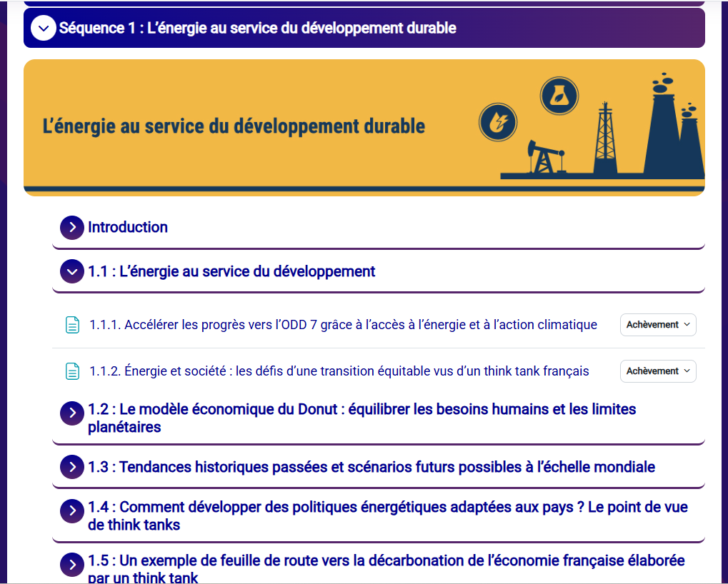The image size is (728, 584).
Task: Click the document icon beside activity 1.1.2
Action: (x=72, y=371)
